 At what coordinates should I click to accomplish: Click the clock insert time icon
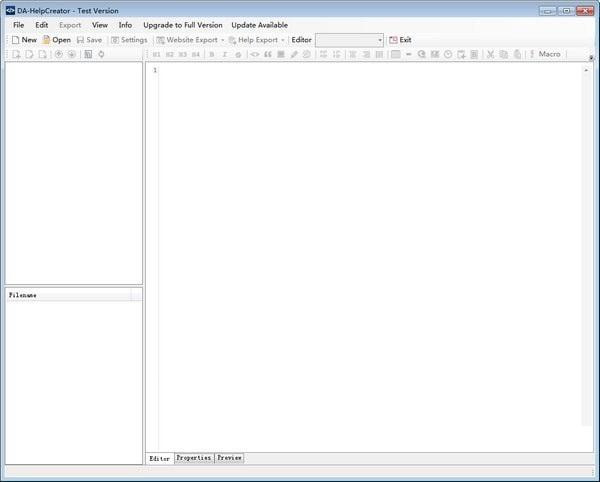coord(448,54)
